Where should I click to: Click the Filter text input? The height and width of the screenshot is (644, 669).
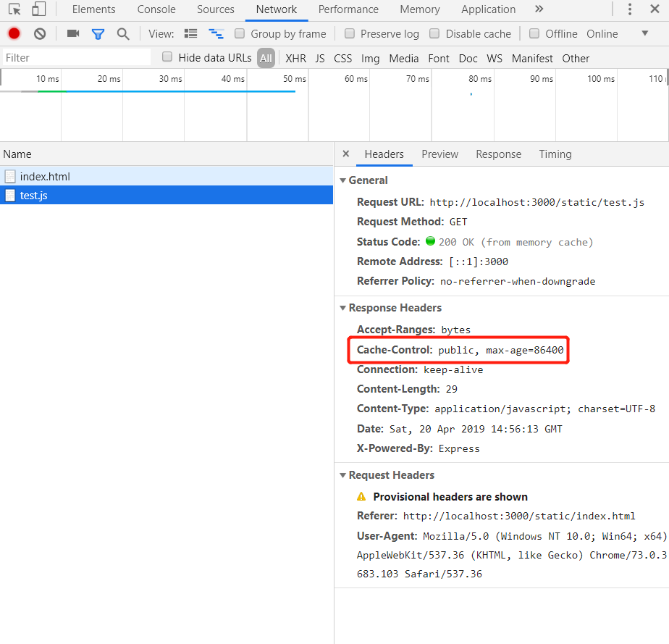pos(77,58)
